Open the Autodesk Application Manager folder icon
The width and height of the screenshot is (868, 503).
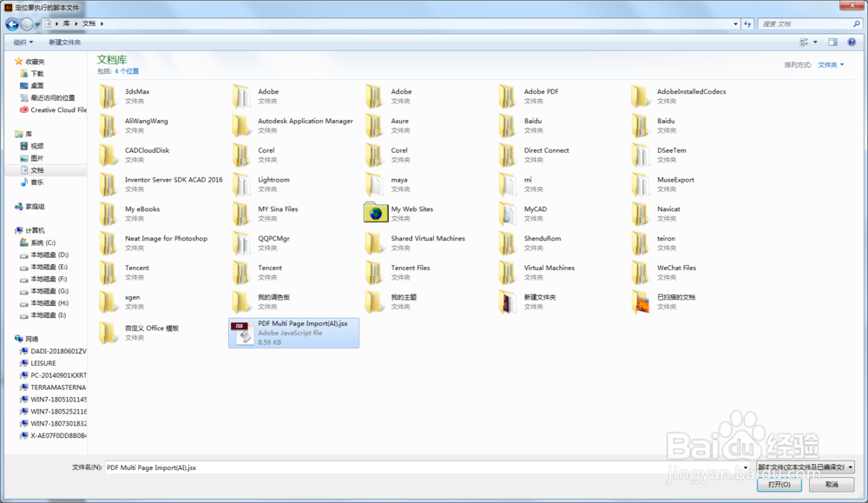point(241,126)
